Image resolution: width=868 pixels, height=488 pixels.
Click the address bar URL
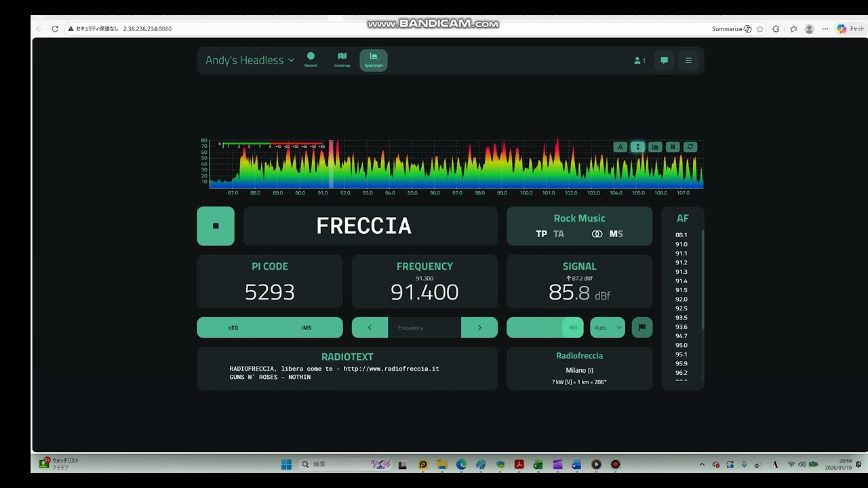(147, 29)
